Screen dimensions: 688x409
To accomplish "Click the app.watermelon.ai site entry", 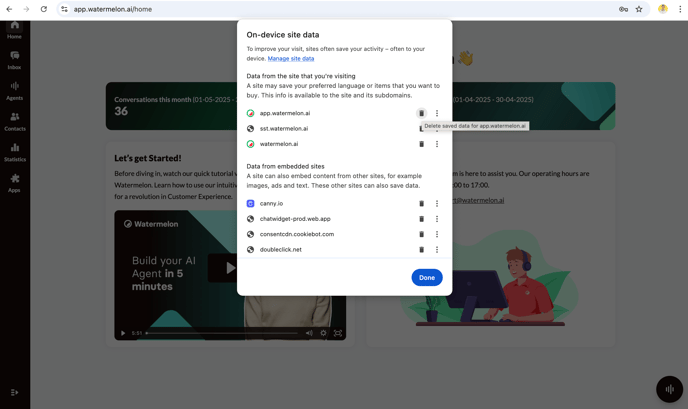I will [x=285, y=113].
